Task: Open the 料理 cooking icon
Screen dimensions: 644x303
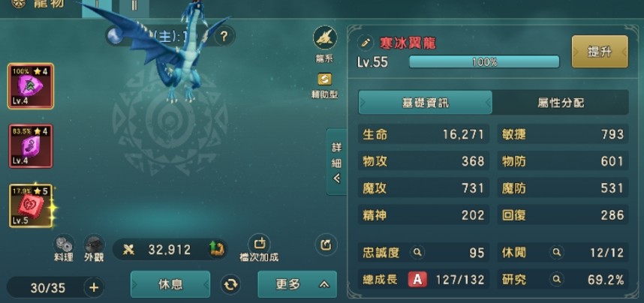Action: [x=65, y=244]
